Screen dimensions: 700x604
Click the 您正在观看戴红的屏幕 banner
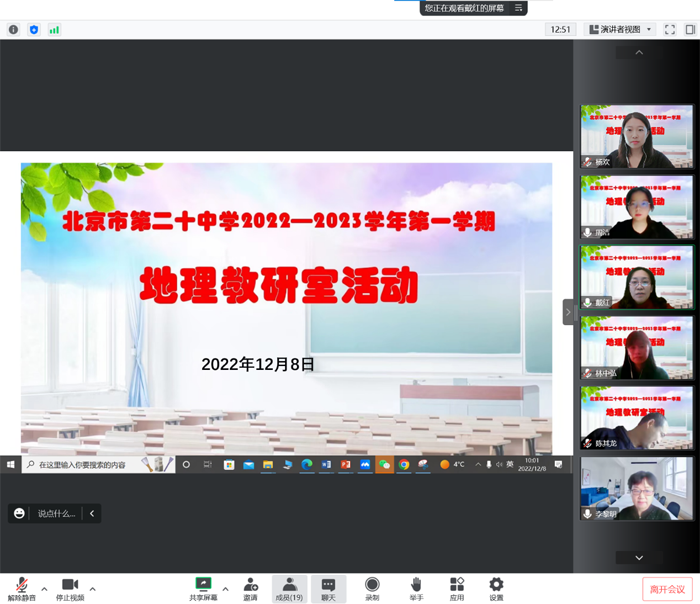coord(464,8)
